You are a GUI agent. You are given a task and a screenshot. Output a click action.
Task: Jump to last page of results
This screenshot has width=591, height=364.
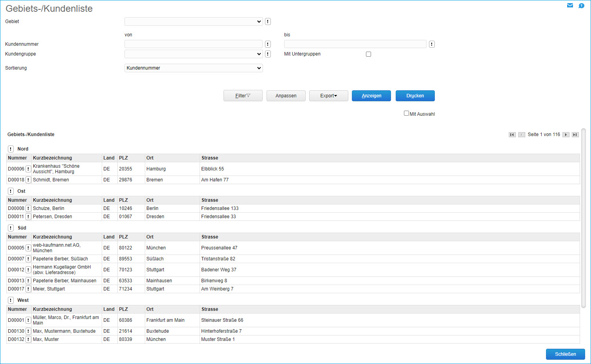tap(575, 134)
